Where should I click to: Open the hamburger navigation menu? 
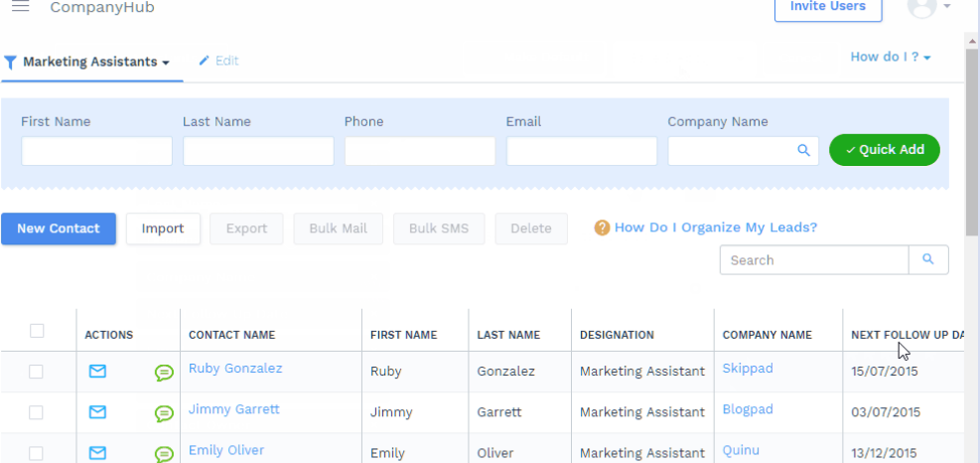[20, 7]
